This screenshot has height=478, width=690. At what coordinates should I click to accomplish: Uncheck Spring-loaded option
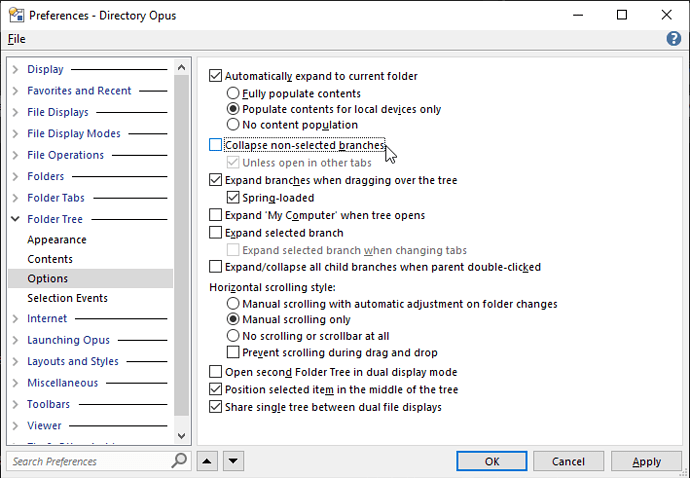click(x=233, y=198)
